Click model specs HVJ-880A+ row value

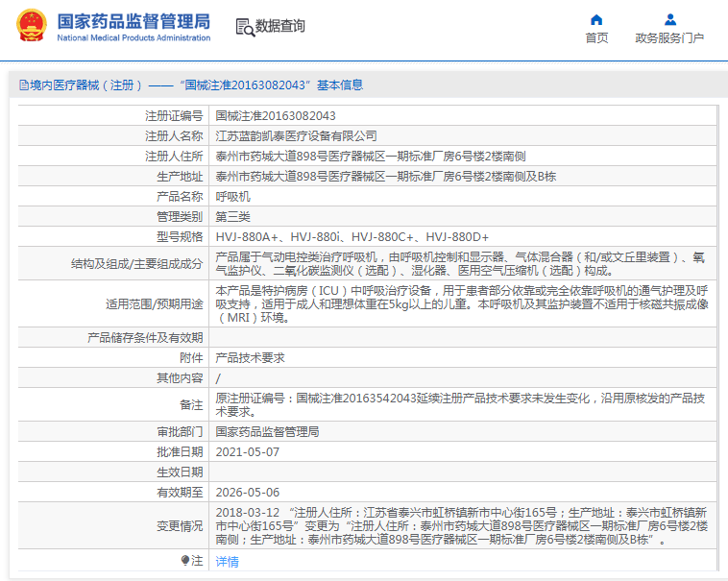[352, 237]
